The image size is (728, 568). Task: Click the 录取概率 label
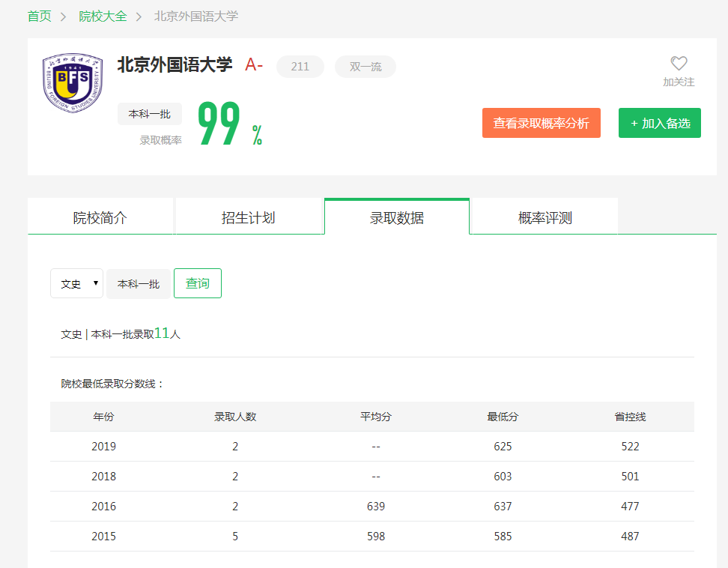(x=160, y=140)
